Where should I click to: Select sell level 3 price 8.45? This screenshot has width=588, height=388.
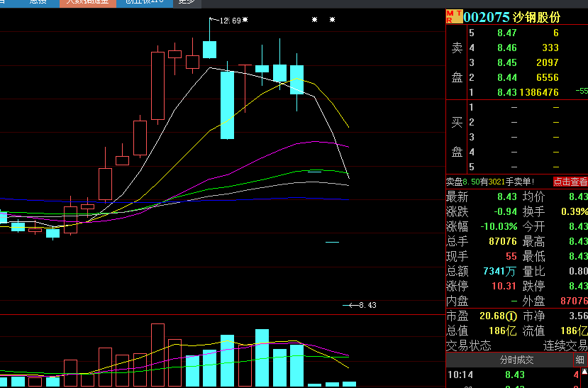point(507,62)
